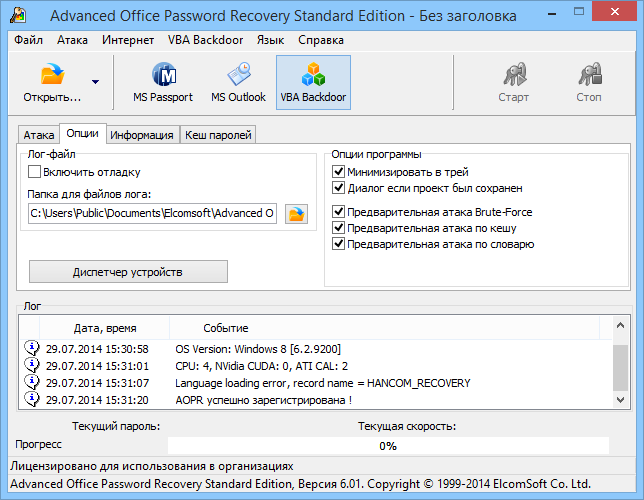
Task: Select the VBA Backdoor toolbar icon
Action: (313, 82)
